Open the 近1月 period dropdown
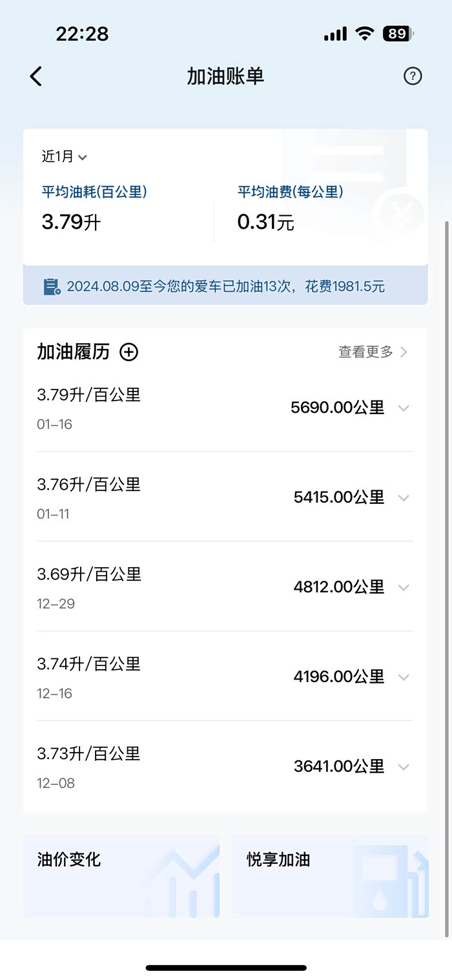 [x=64, y=156]
